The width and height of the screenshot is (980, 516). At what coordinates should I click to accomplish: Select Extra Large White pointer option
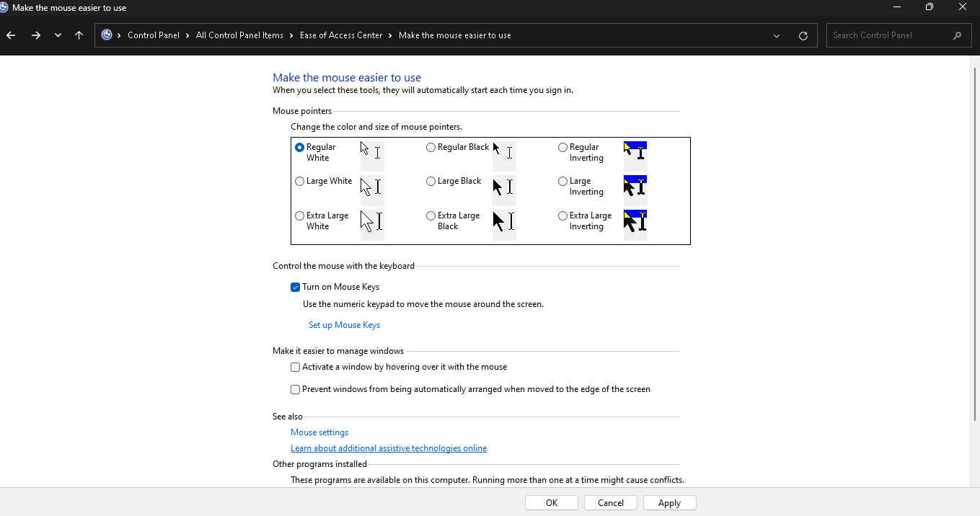[299, 215]
